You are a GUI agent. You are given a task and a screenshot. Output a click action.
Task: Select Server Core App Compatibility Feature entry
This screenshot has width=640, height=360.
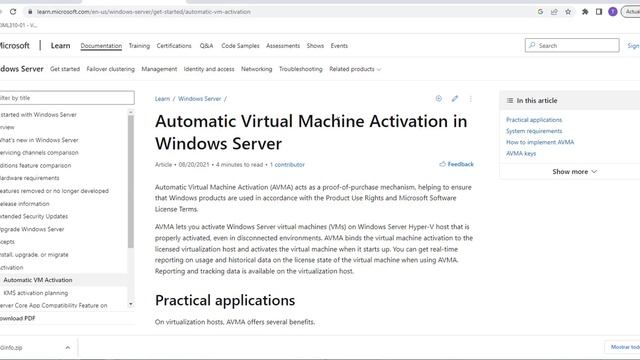point(53,305)
